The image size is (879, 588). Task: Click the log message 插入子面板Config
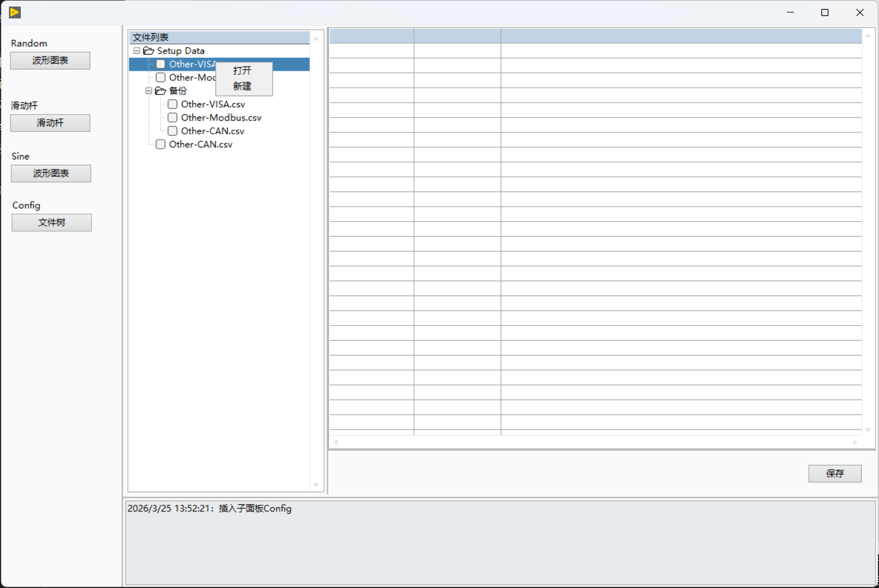(255, 509)
